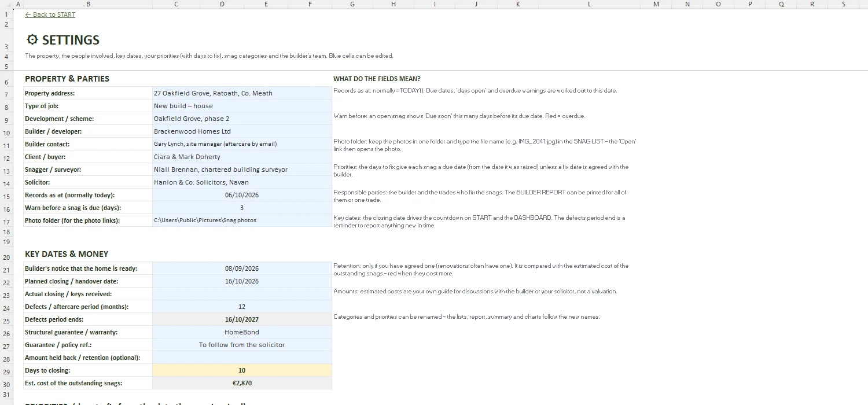Select the 'Structural guarantee / warranty:' label
Image resolution: width=868 pixels, height=405 pixels.
coord(88,332)
